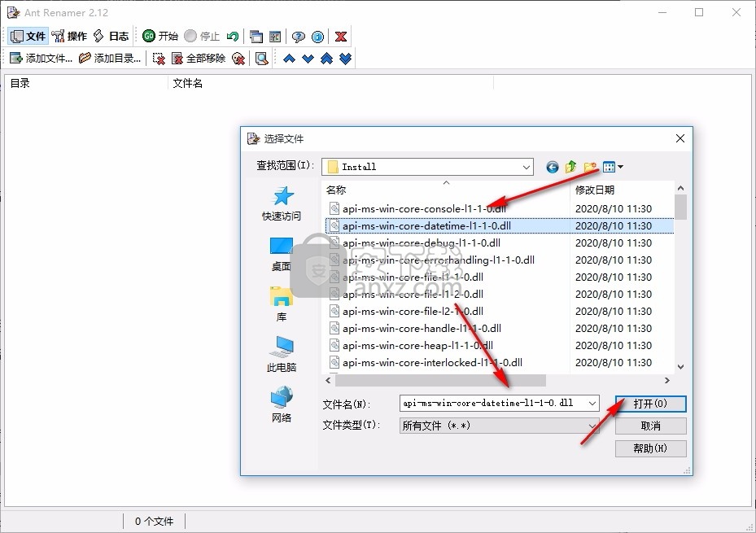Open the 文件类型 file type dropdown
The width and height of the screenshot is (756, 533).
499,426
